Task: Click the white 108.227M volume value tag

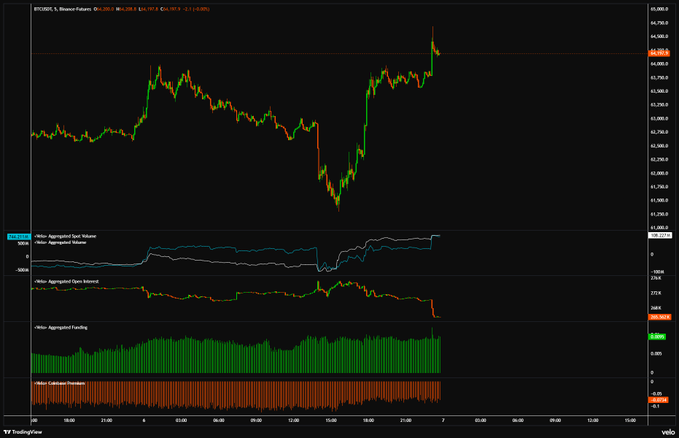Action: 660,235
